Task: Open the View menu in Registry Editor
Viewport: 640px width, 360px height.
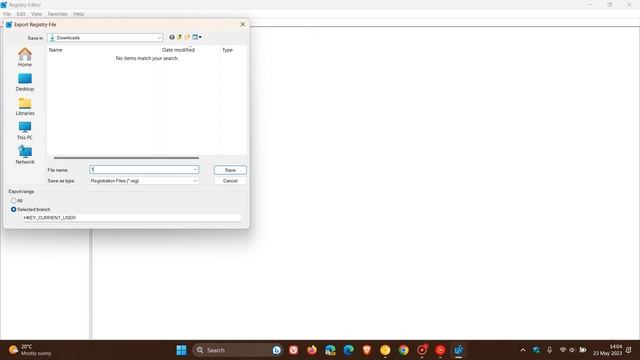Action: click(x=36, y=14)
